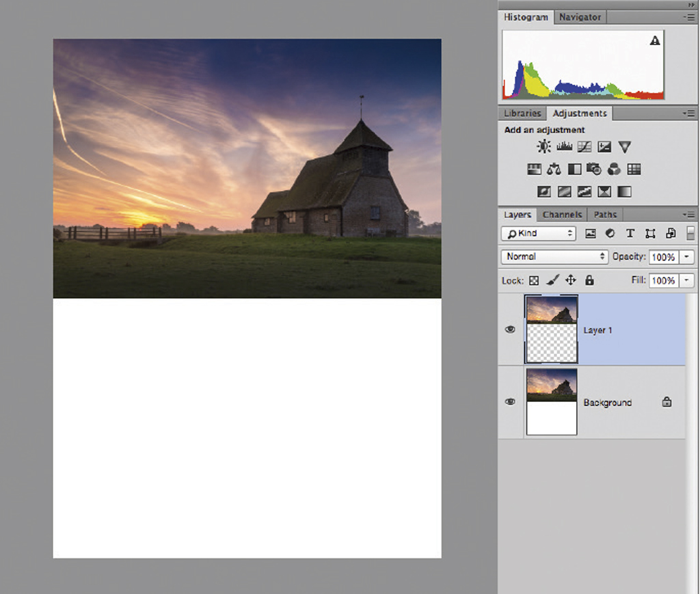The height and width of the screenshot is (594, 700).
Task: Add a Black & White adjustment
Action: (574, 169)
